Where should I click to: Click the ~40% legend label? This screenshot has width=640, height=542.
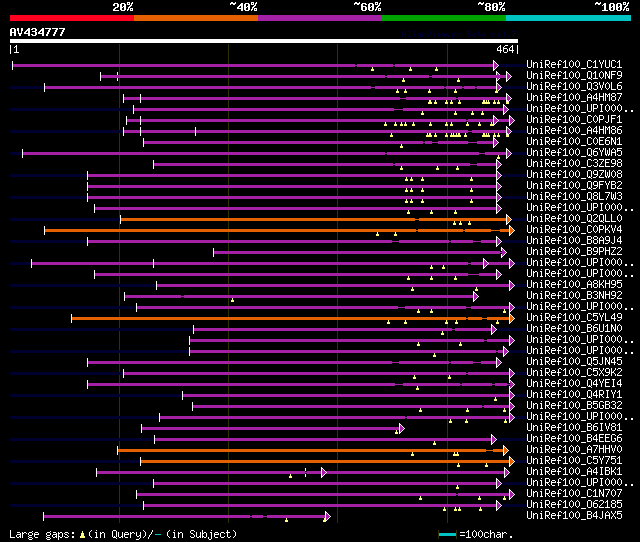[244, 7]
